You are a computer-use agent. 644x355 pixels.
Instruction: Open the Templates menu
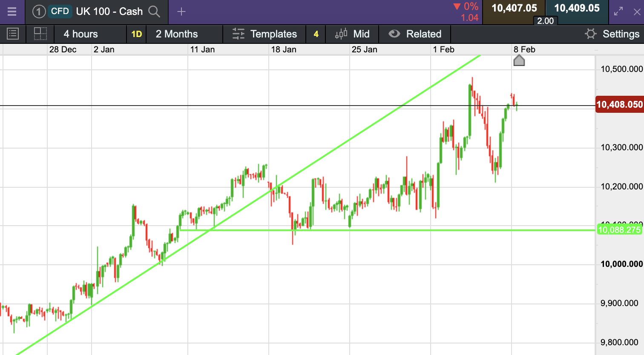coord(264,34)
